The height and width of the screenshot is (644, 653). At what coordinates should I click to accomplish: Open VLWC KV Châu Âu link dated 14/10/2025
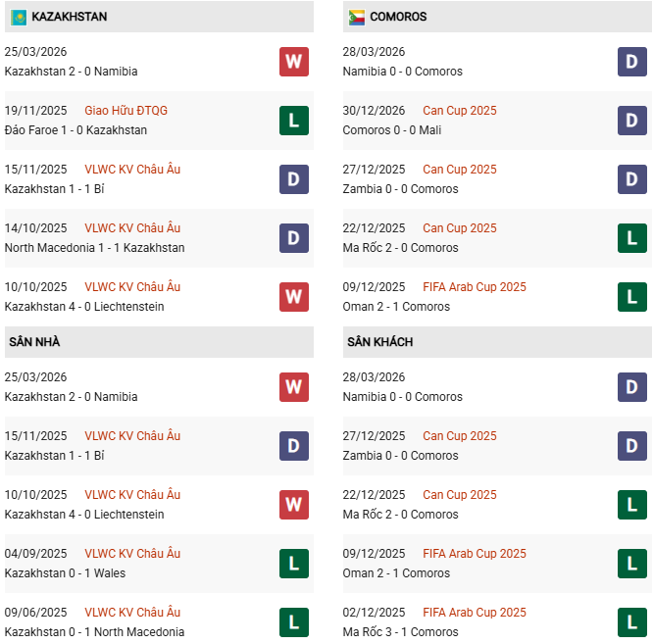click(x=132, y=228)
